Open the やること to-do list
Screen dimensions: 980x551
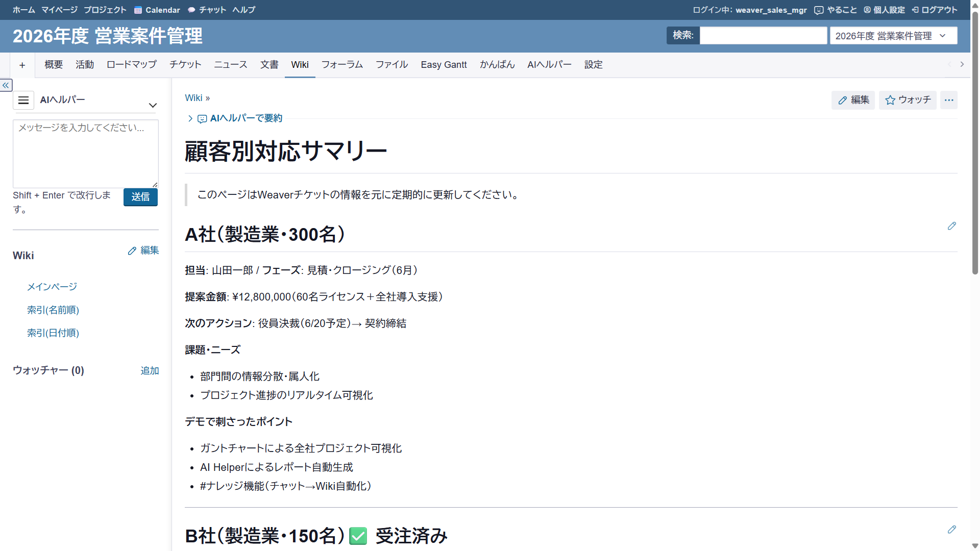coord(836,10)
